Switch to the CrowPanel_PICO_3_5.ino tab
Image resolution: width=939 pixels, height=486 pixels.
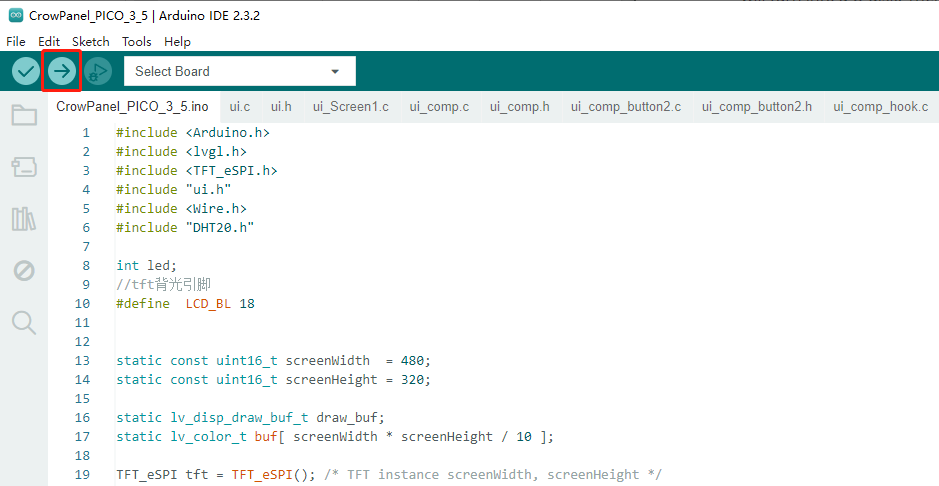pyautogui.click(x=132, y=107)
